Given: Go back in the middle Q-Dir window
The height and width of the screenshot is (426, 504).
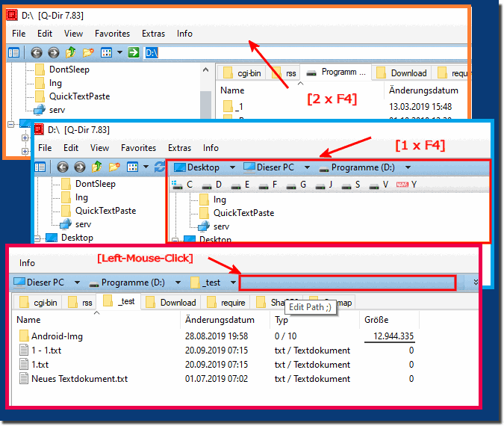Looking at the screenshot, I should (x=63, y=167).
